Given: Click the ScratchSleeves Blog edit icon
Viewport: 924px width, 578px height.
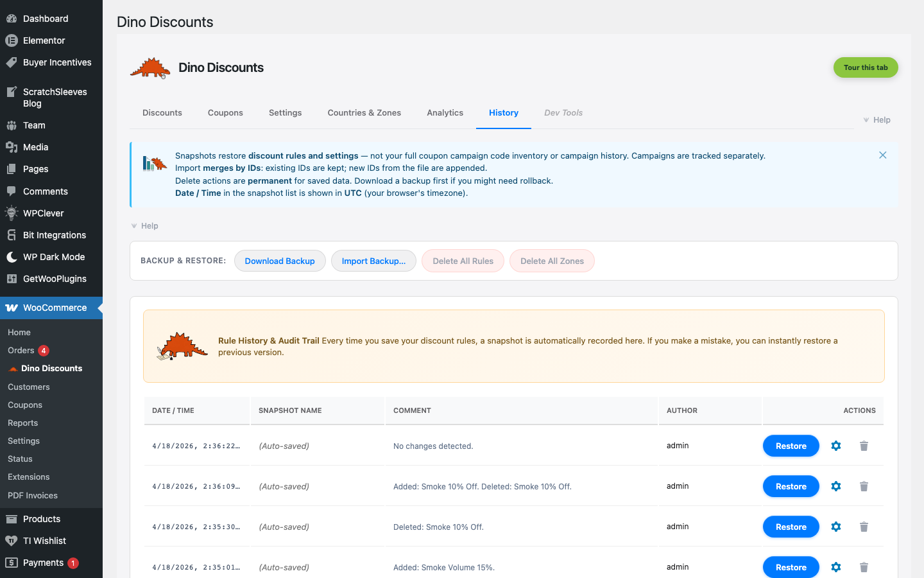Looking at the screenshot, I should pyautogui.click(x=12, y=92).
